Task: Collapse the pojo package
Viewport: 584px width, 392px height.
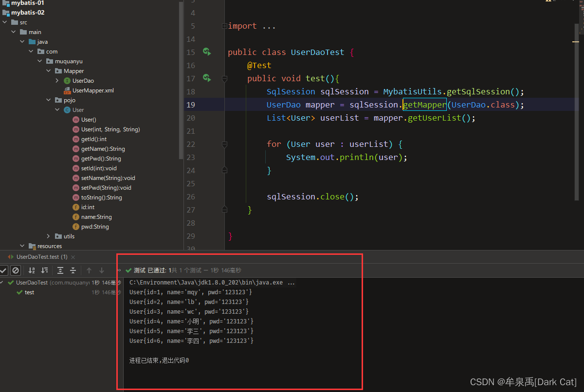Action: pyautogui.click(x=49, y=100)
